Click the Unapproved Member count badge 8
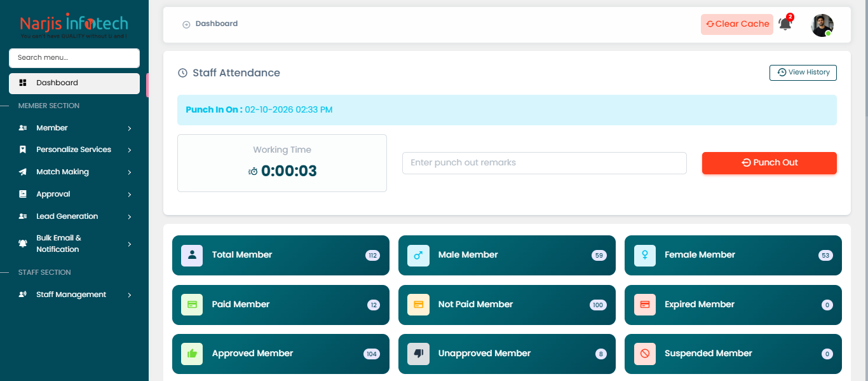Image resolution: width=868 pixels, height=381 pixels. pos(600,354)
